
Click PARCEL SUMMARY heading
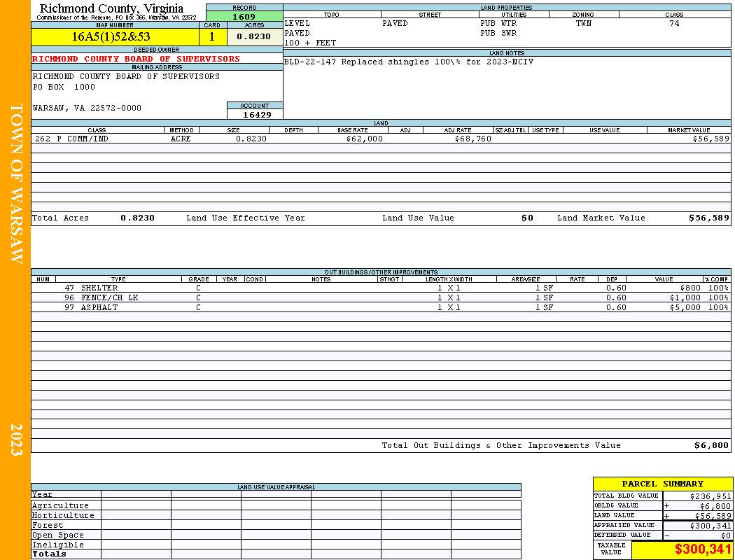pos(662,484)
